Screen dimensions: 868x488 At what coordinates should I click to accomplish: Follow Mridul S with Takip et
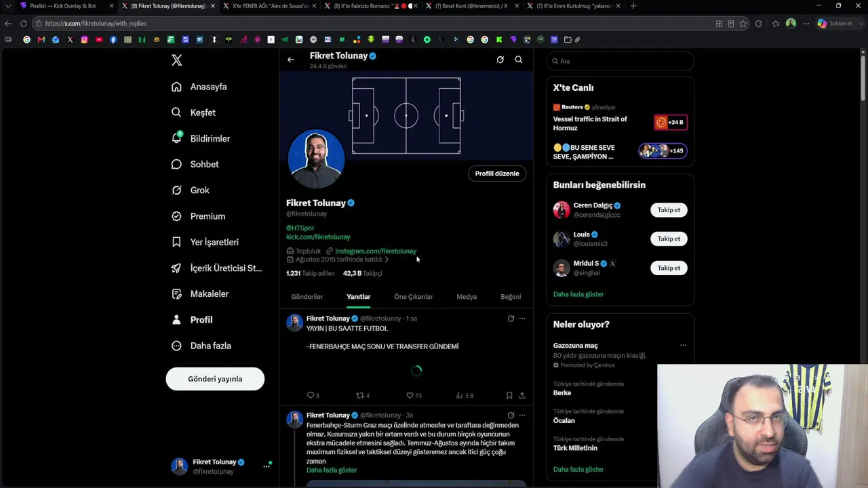coord(669,268)
